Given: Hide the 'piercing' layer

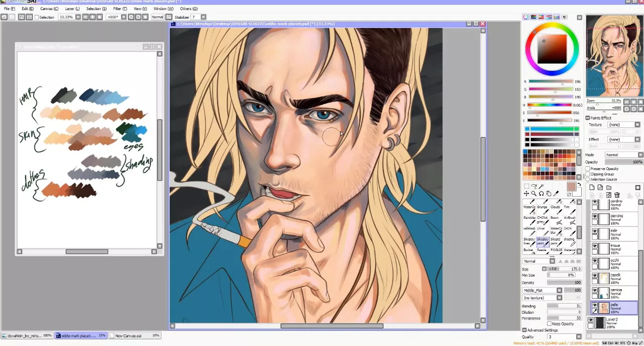Looking at the screenshot, I should click(x=595, y=216).
